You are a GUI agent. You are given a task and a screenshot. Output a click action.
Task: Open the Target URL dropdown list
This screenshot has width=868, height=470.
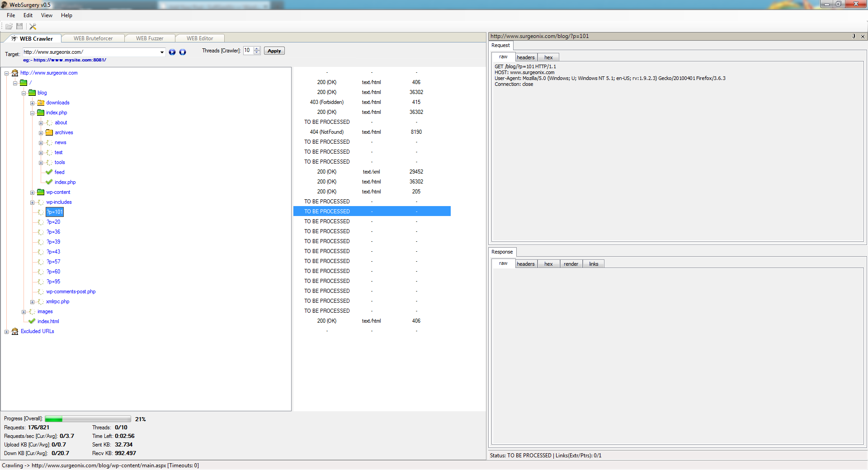point(162,52)
